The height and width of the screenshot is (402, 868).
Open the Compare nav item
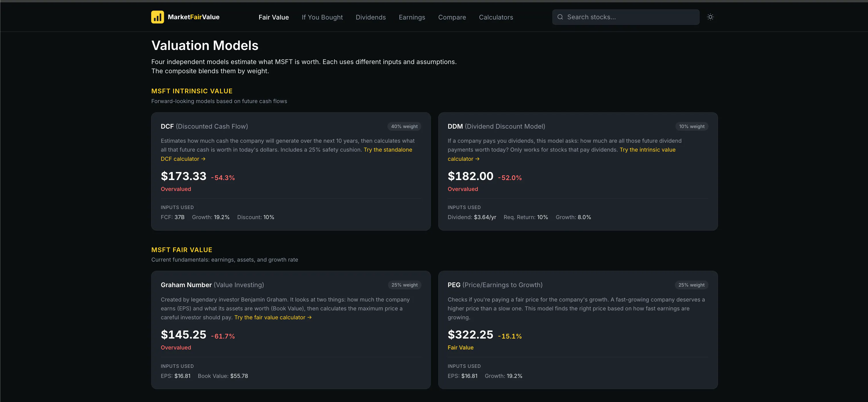pos(452,17)
